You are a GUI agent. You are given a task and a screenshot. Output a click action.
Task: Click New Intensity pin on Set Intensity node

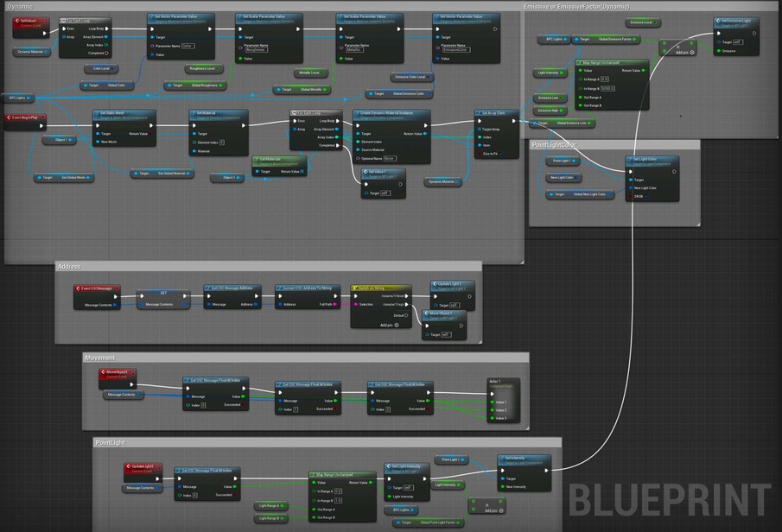[502, 486]
